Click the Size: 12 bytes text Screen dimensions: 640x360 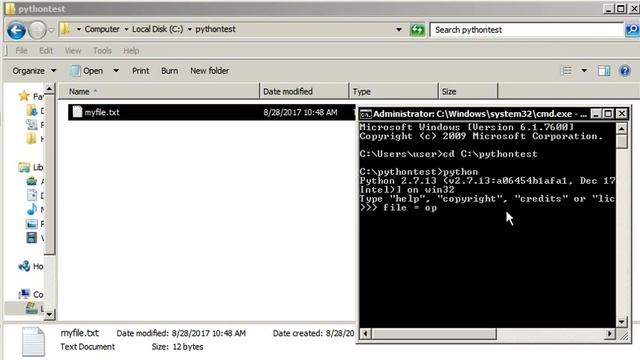coord(177,347)
